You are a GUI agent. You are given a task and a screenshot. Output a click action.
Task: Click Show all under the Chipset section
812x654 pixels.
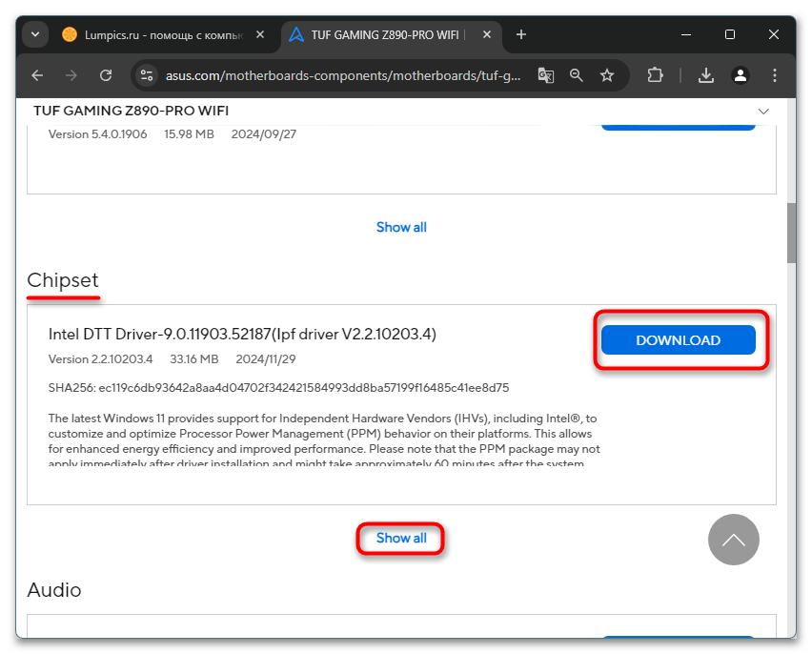pos(401,538)
